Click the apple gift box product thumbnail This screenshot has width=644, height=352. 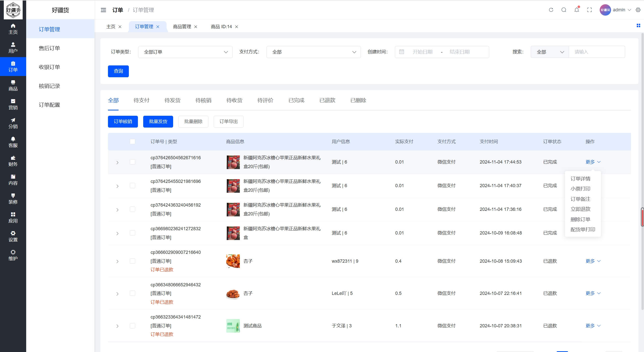coord(233,162)
